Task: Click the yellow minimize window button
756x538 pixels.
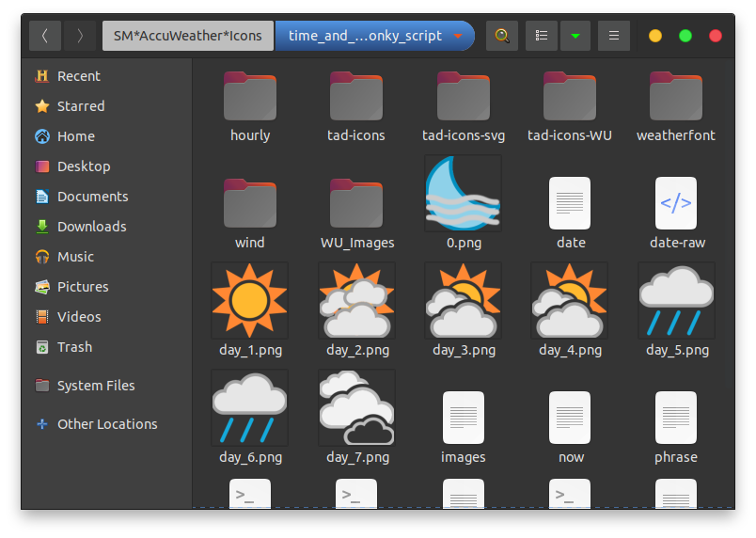Action: [x=655, y=36]
